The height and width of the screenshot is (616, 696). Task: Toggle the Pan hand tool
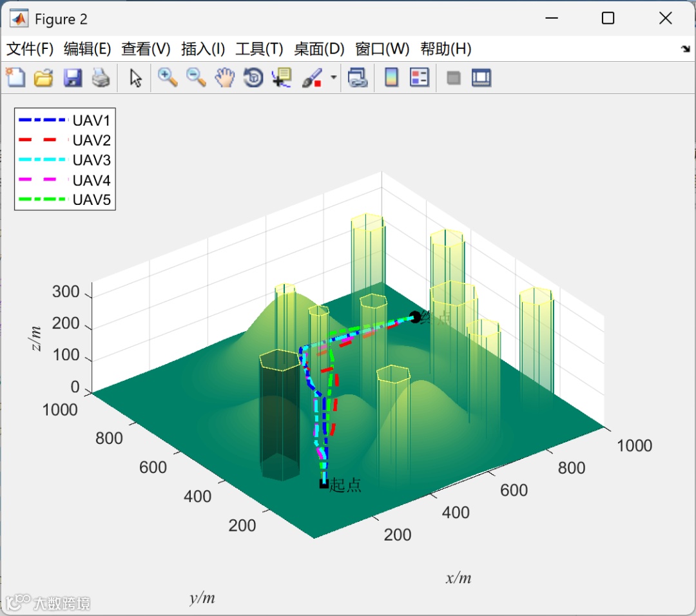[224, 78]
